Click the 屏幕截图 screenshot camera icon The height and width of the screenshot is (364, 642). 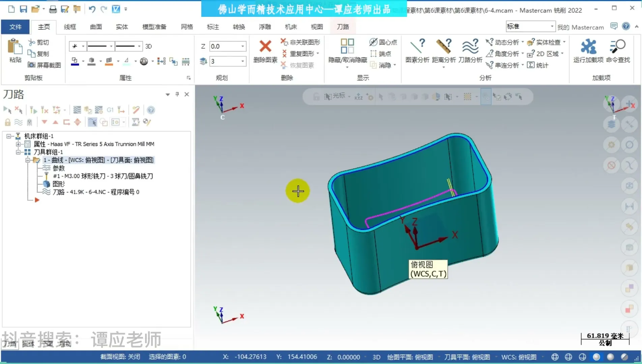point(31,65)
